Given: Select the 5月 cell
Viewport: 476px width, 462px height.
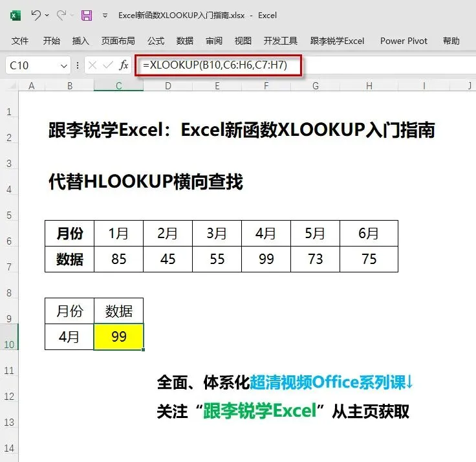Looking at the screenshot, I should (316, 234).
